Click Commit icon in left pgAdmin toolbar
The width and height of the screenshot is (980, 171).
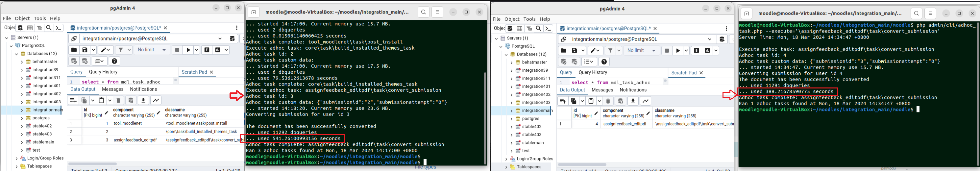click(x=74, y=61)
